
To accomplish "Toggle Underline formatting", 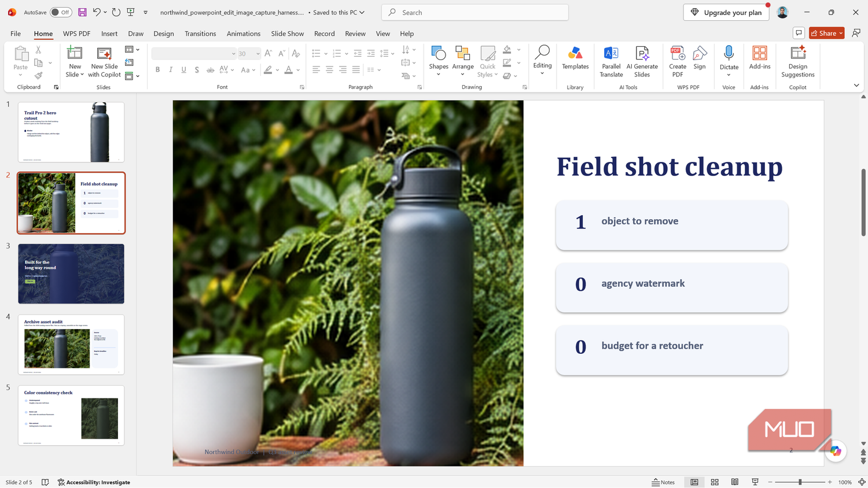I will pyautogui.click(x=184, y=70).
